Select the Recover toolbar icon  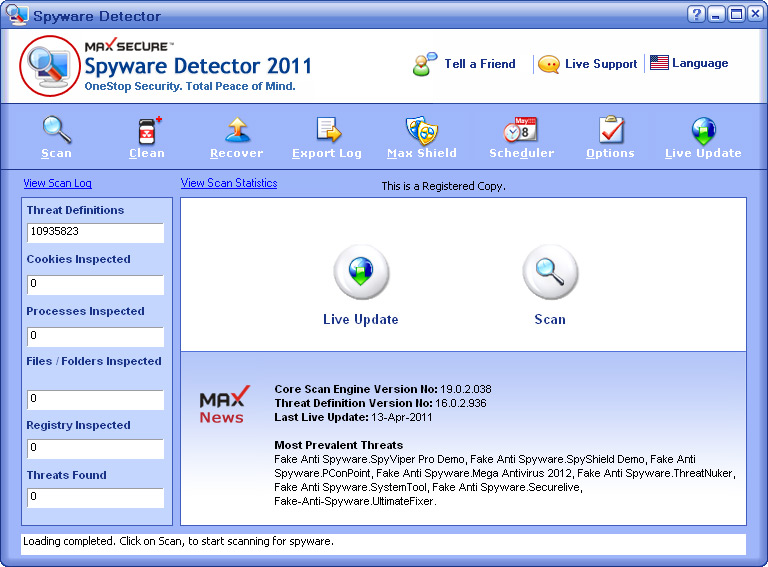coord(238,130)
